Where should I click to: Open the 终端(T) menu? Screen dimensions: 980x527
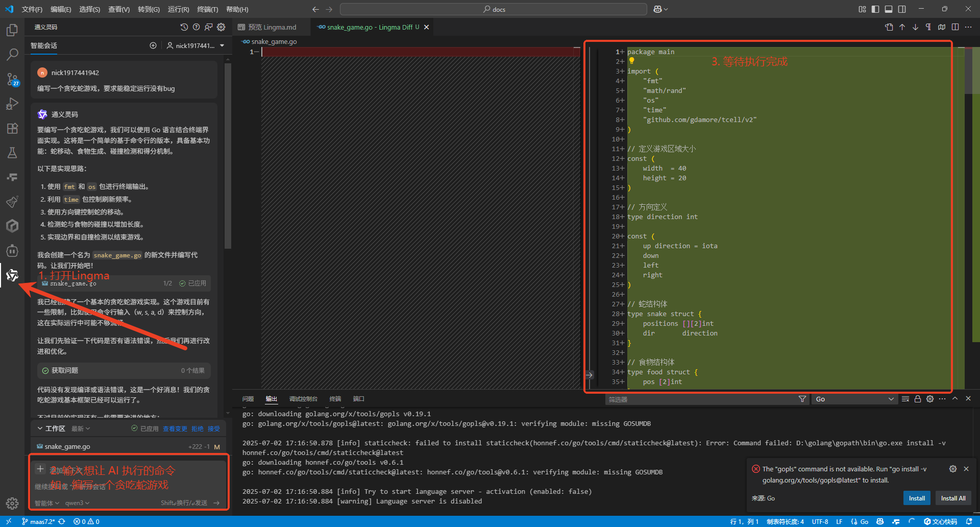(x=208, y=9)
